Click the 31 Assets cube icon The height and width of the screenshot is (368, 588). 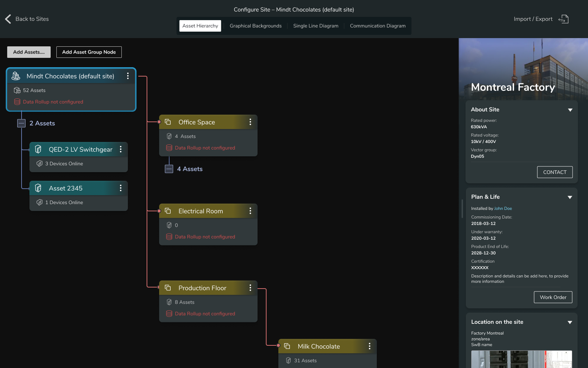point(288,360)
